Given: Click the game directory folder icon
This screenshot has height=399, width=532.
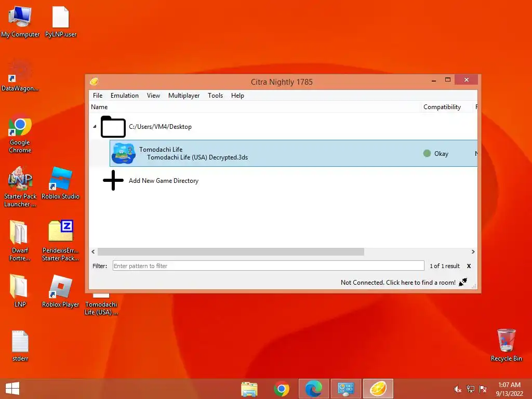Looking at the screenshot, I should 113,127.
